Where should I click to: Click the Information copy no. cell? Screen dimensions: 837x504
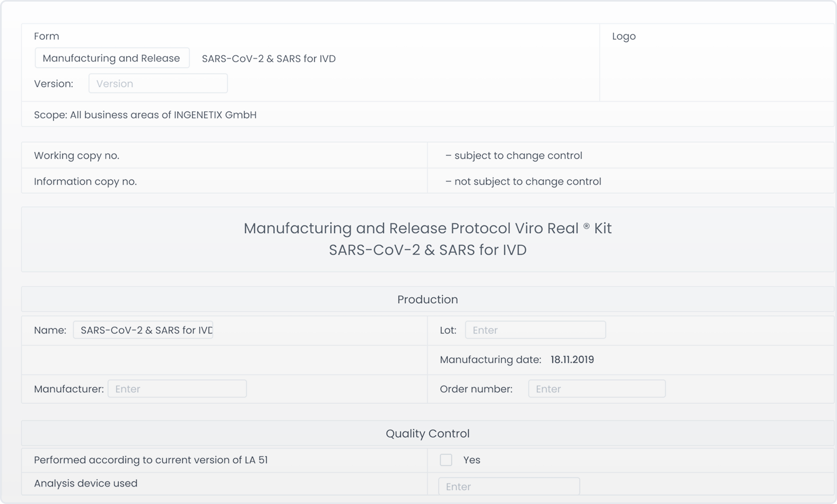224,181
